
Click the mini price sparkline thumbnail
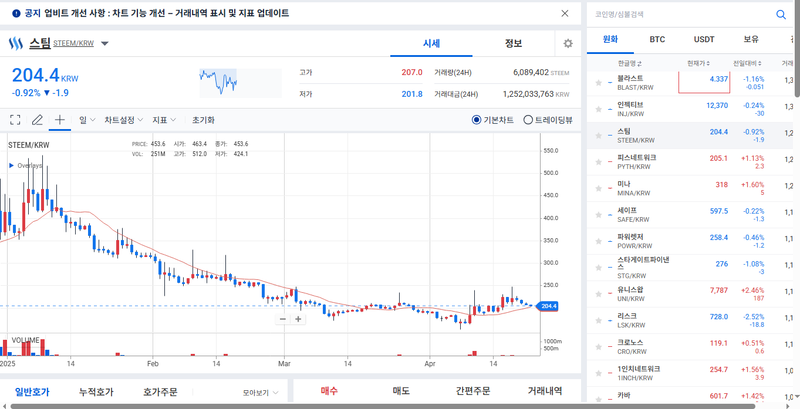pos(240,83)
